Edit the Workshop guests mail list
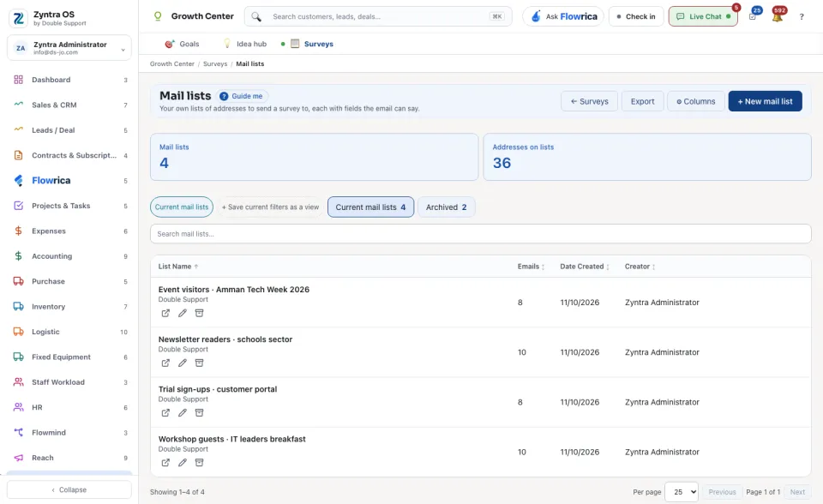The height and width of the screenshot is (504, 823). (182, 463)
